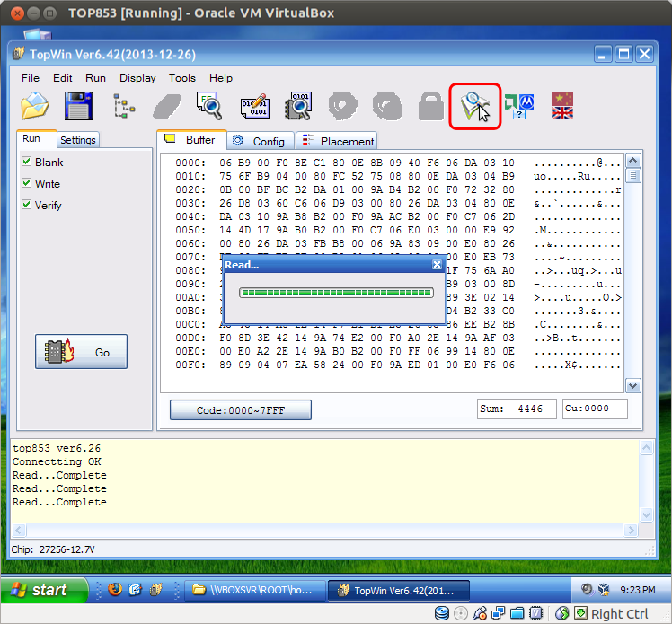Viewport: 672px width, 624px height.
Task: Click the hex buffer scrollbar thumb
Action: (633, 176)
